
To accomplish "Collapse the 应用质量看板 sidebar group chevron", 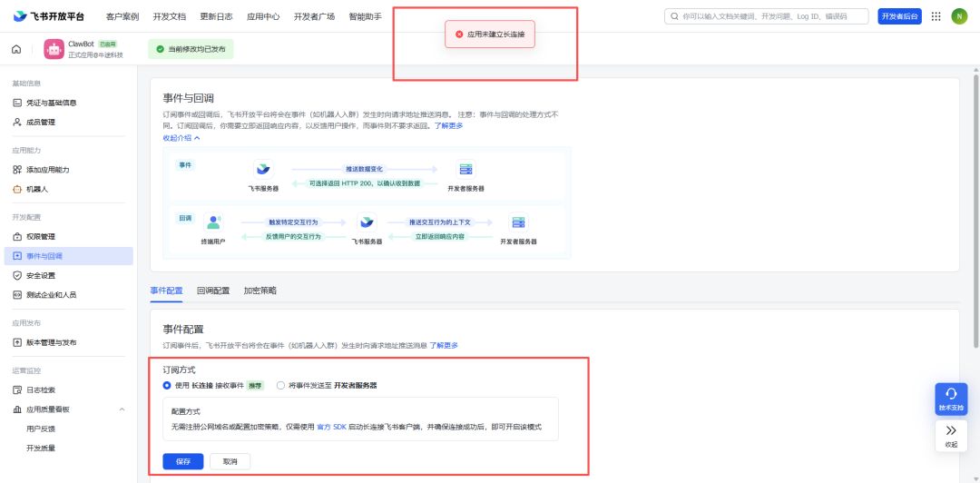I will 122,409.
